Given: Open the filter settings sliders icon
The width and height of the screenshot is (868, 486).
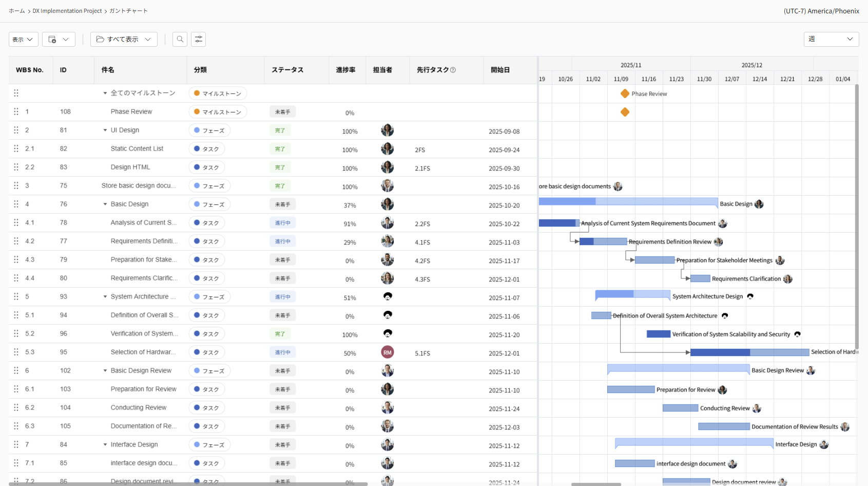Looking at the screenshot, I should coord(198,40).
